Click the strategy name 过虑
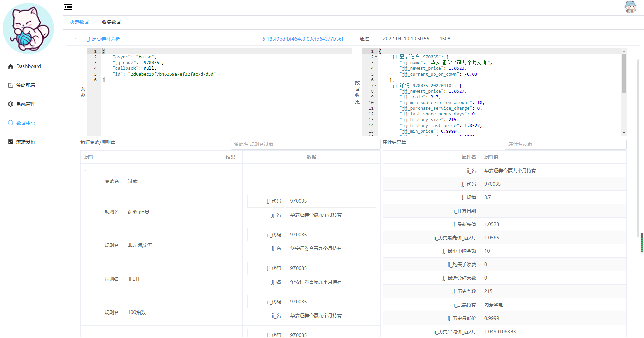Screen dimensions: 644x338 click(x=133, y=181)
